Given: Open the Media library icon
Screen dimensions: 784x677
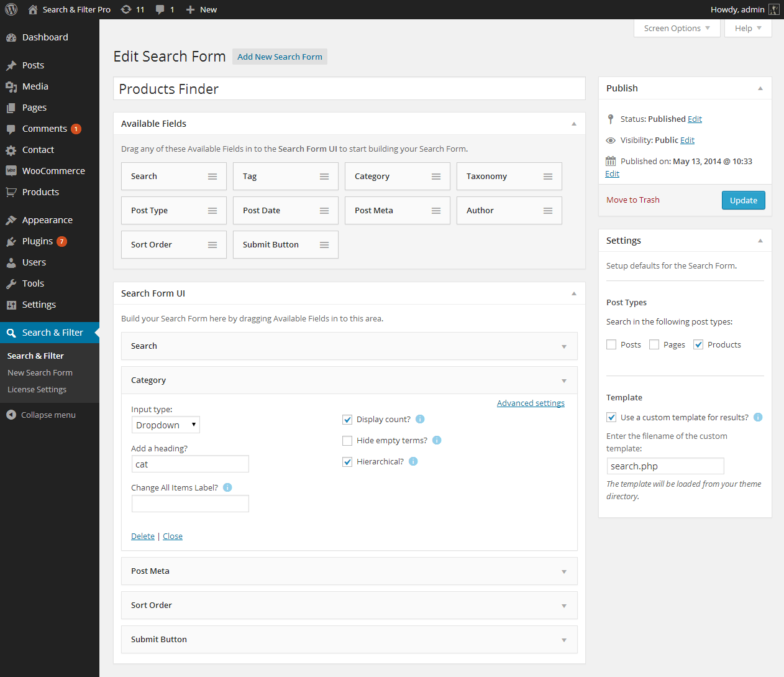Looking at the screenshot, I should [x=11, y=86].
